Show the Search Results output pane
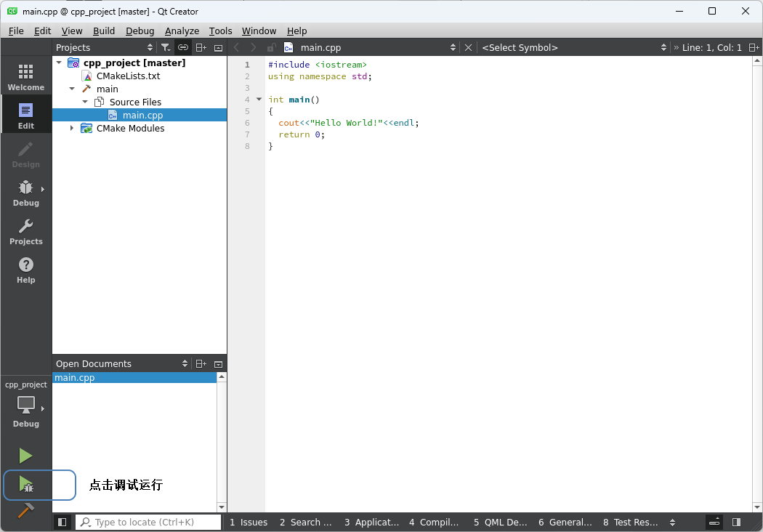Screen dimensions: 763x532 pos(306,522)
